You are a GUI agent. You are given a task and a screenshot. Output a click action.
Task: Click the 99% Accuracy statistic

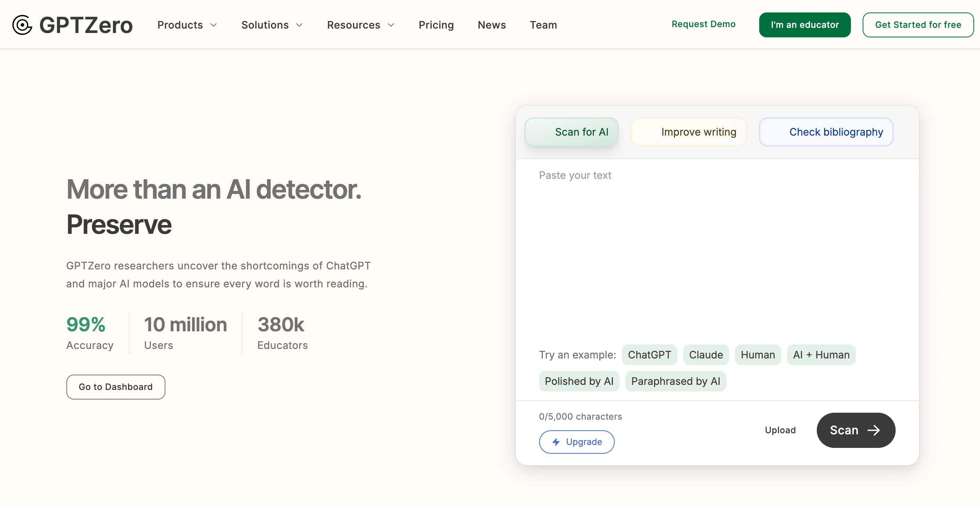click(90, 333)
